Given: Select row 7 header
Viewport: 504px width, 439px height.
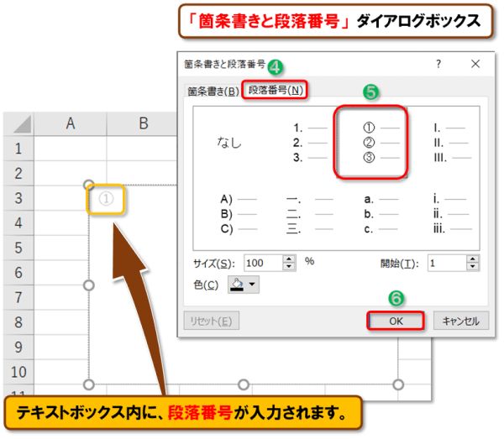Looking at the screenshot, I should tap(18, 297).
